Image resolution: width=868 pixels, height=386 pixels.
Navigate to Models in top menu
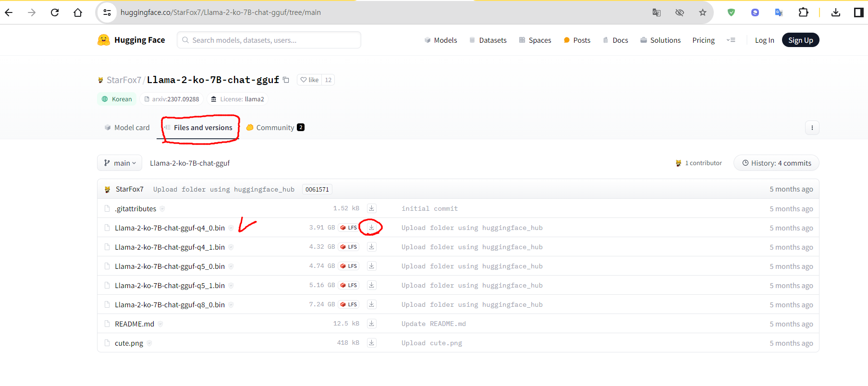tap(440, 40)
